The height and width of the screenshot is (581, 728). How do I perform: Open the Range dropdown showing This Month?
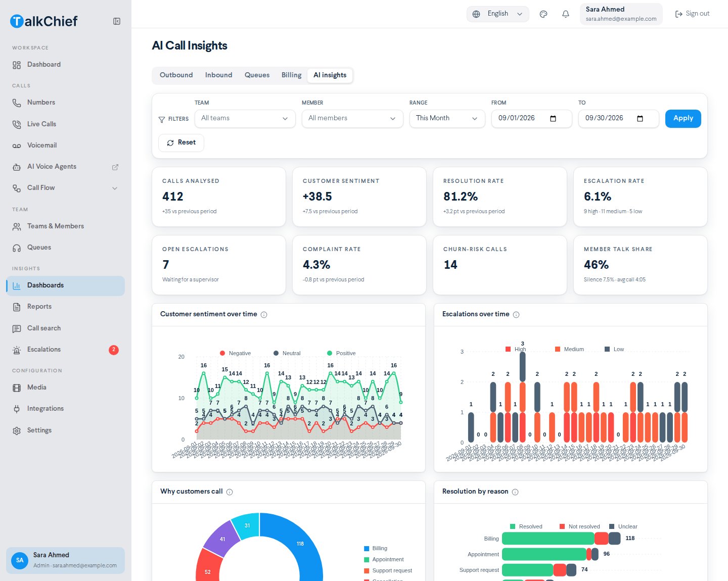[x=447, y=119]
